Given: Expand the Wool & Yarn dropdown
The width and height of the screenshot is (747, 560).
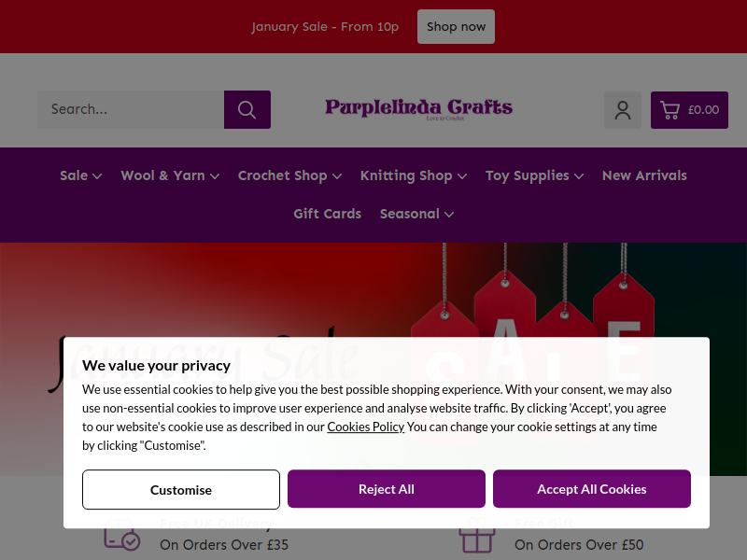Looking at the screenshot, I should click(x=170, y=175).
